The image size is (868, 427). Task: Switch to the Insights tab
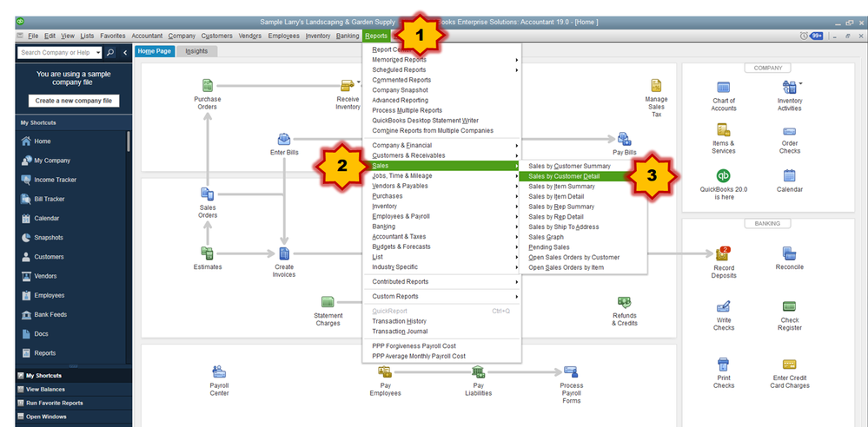pos(196,51)
